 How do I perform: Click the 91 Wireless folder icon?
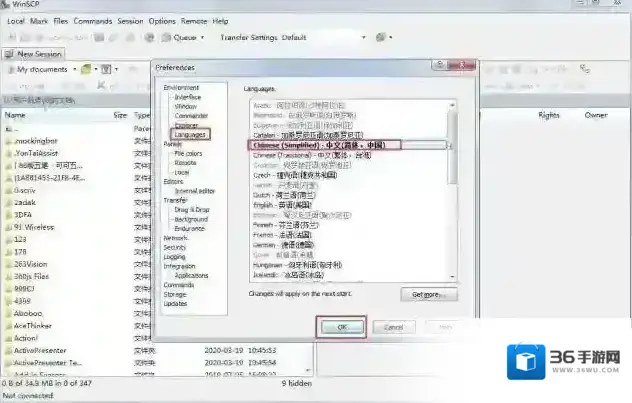pos(9,226)
